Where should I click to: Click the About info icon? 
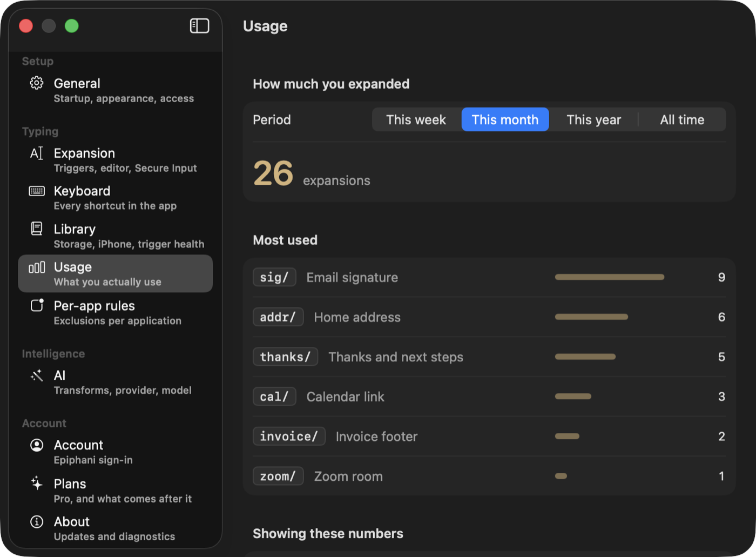pyautogui.click(x=37, y=522)
